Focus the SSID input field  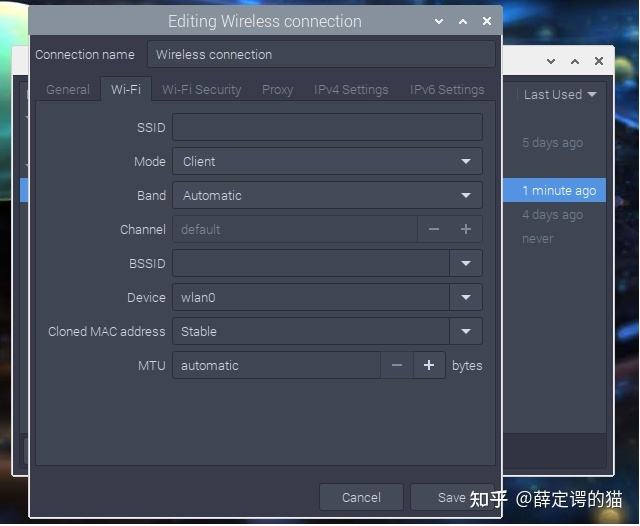(x=327, y=127)
